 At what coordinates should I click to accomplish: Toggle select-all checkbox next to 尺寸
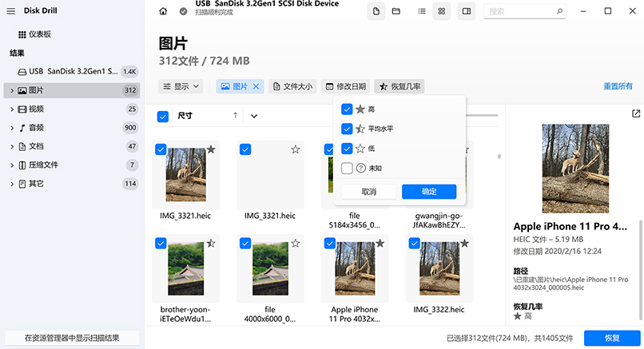[163, 117]
